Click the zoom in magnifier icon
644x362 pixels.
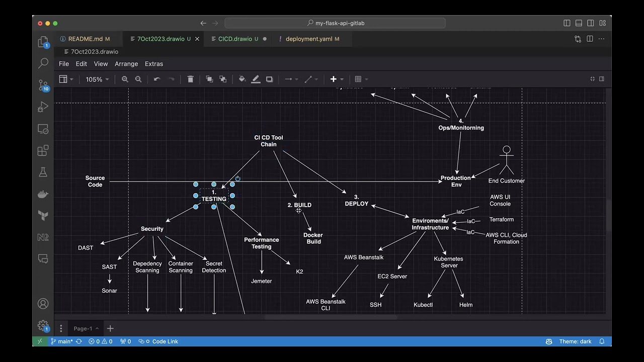click(x=125, y=79)
